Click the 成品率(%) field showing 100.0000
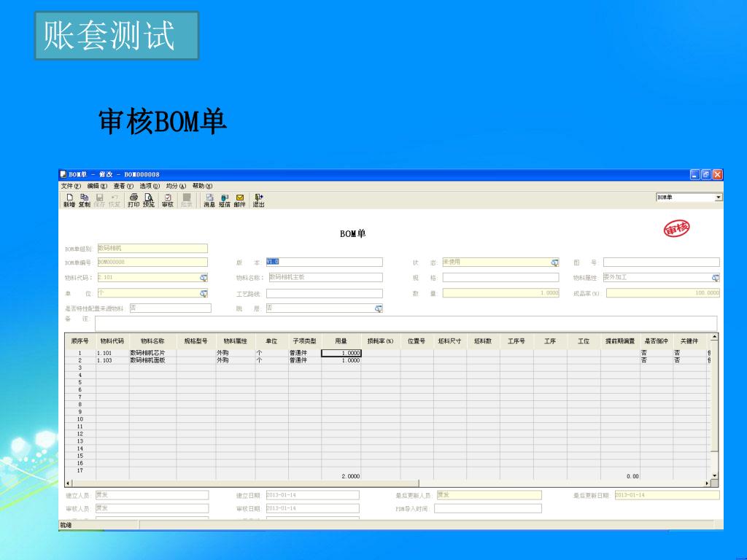This screenshot has height=560, width=747. [663, 293]
